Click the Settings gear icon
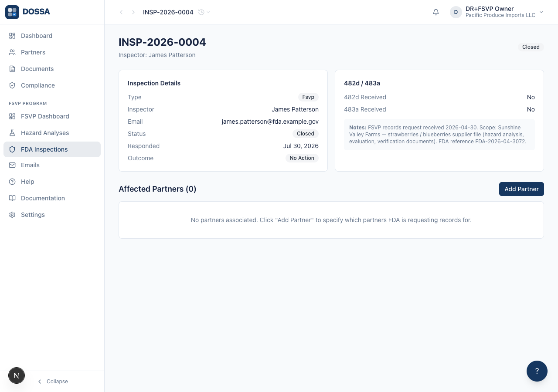Screen dimensions: 558x392 tap(12, 215)
